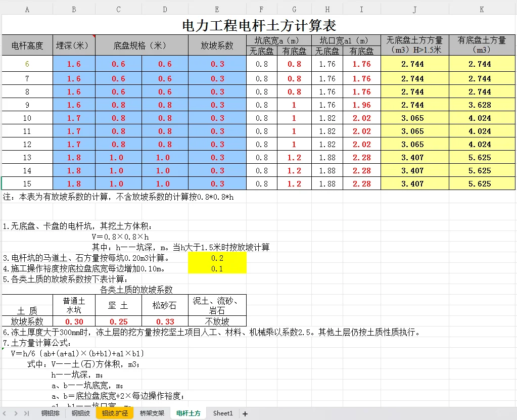Select the 放坡系数 column header cell
This screenshot has height=420, width=517.
tap(217, 44)
